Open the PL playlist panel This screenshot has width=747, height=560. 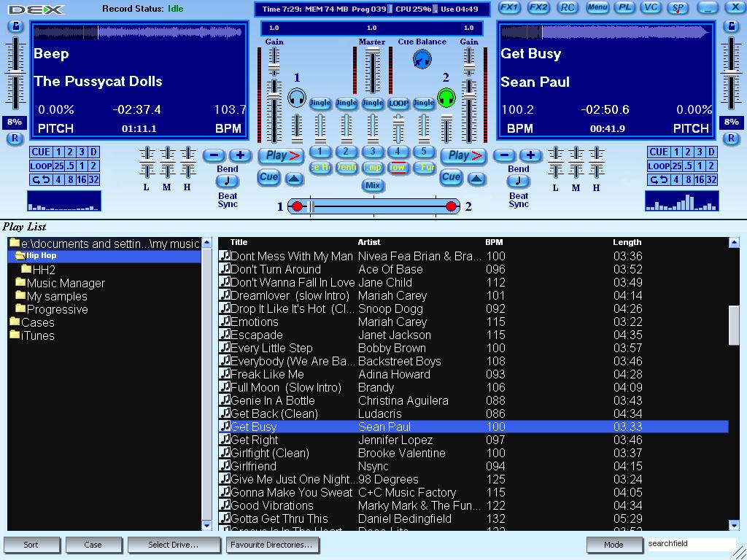click(624, 8)
